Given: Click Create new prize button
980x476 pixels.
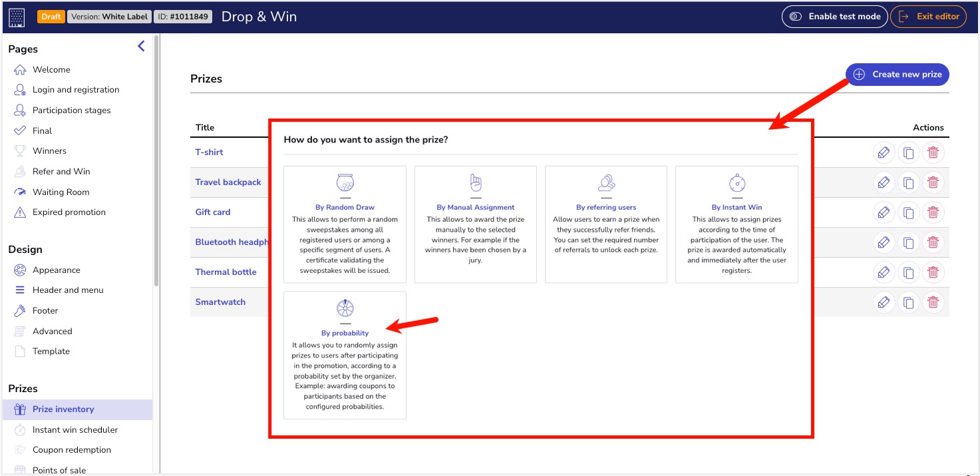Looking at the screenshot, I should click(x=897, y=75).
